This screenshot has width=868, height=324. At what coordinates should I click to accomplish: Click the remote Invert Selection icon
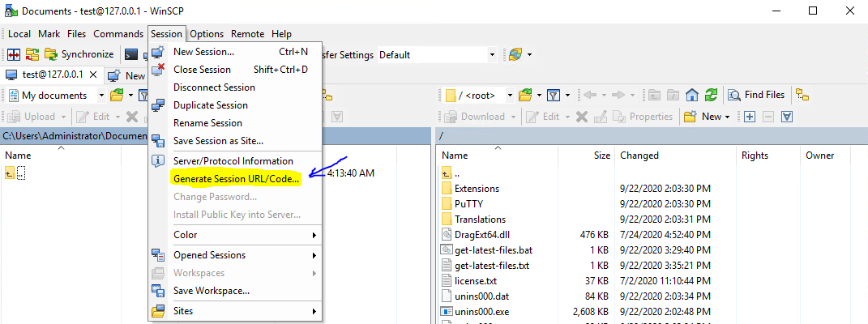[x=787, y=117]
